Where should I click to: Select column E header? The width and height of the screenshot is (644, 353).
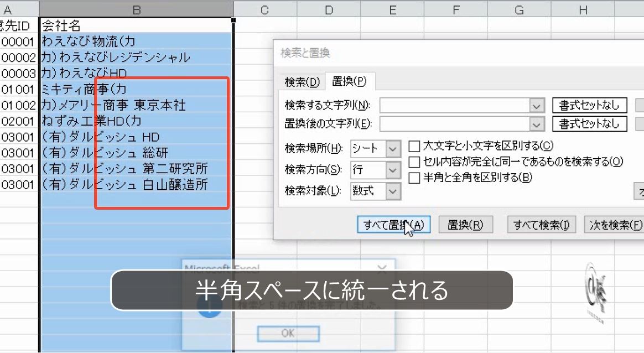click(x=392, y=9)
